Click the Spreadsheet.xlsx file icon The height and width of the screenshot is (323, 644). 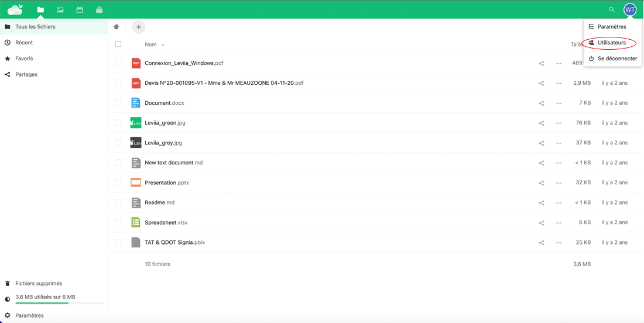[136, 222]
